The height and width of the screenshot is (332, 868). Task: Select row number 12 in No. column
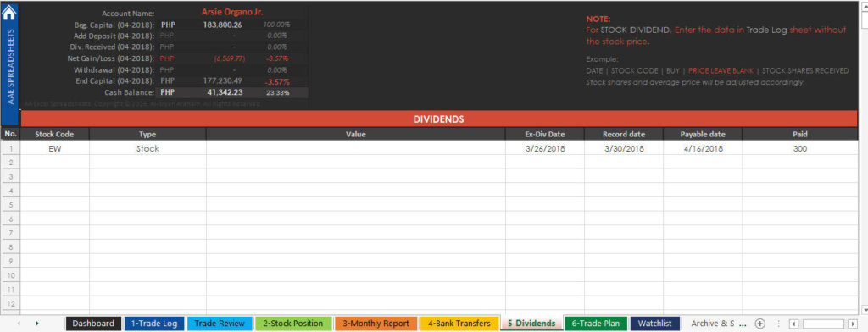[10, 304]
